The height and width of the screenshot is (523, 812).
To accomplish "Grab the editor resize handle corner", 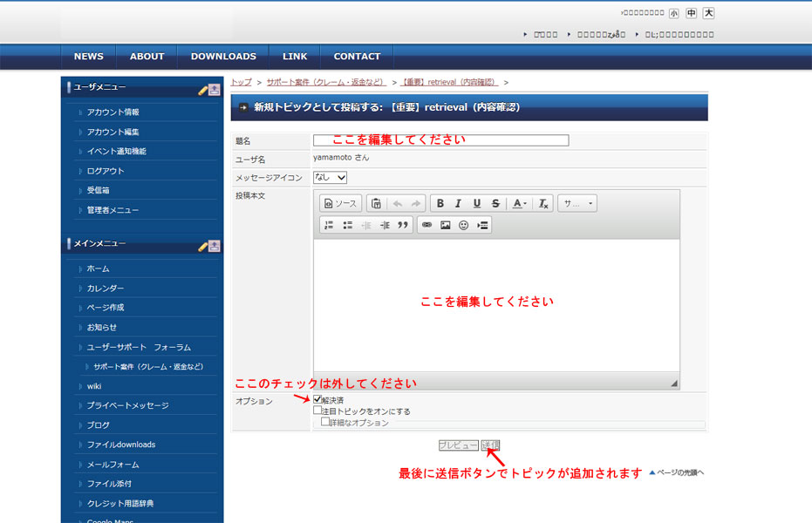I will [x=673, y=384].
